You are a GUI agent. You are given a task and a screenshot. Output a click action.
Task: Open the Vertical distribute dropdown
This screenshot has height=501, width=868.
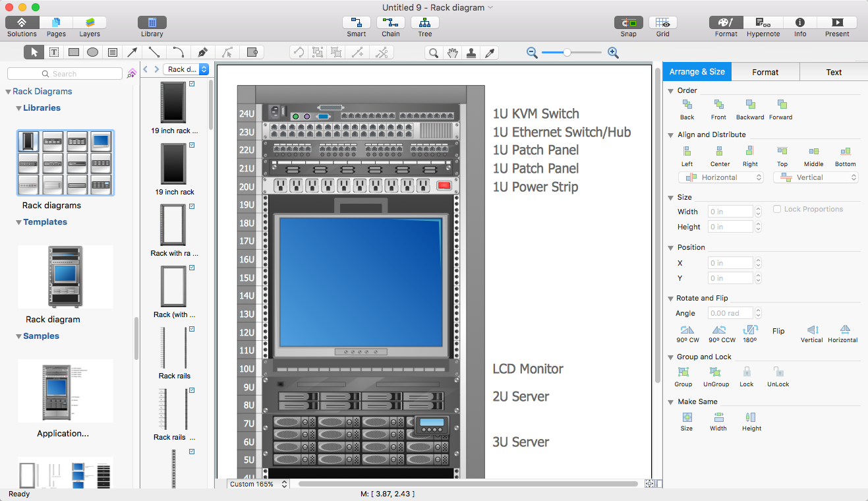point(816,177)
